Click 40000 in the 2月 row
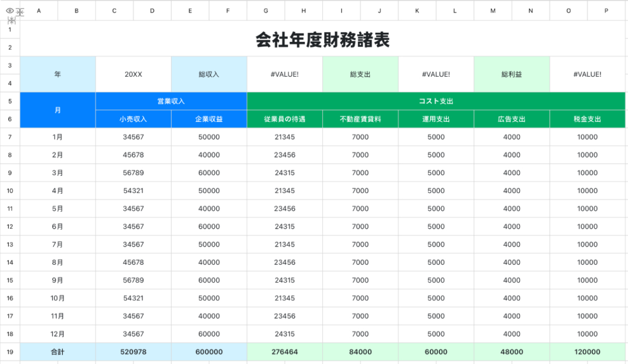The image size is (628, 364). pyautogui.click(x=209, y=155)
